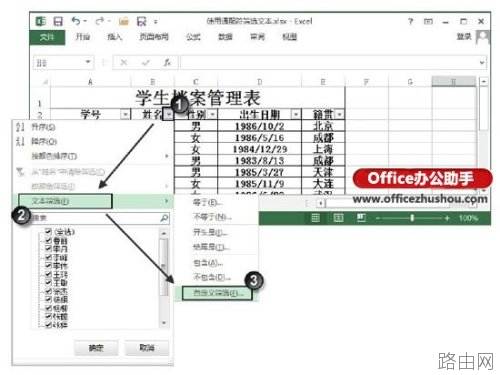Click the 取消 button in filter panel

(x=147, y=348)
